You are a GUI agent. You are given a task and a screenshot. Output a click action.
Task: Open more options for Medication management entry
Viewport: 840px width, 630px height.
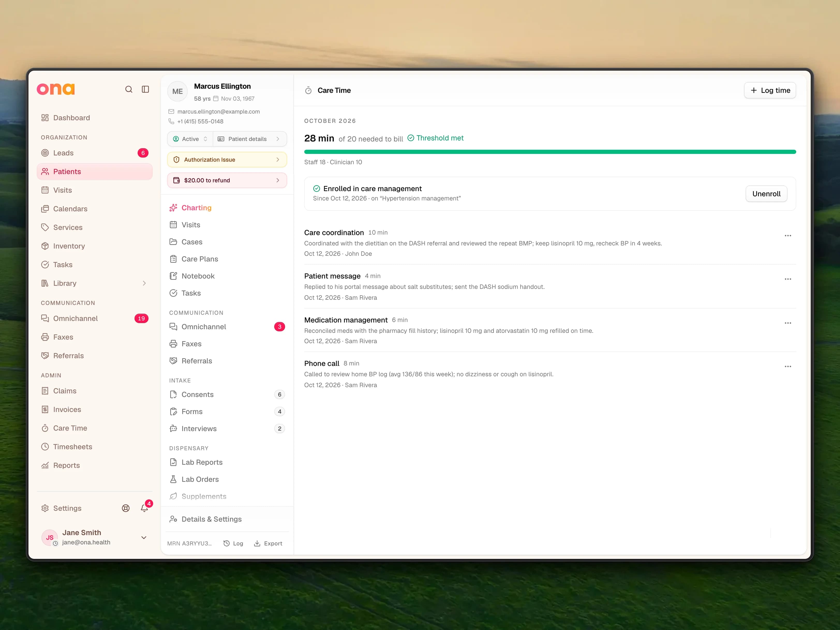(788, 323)
